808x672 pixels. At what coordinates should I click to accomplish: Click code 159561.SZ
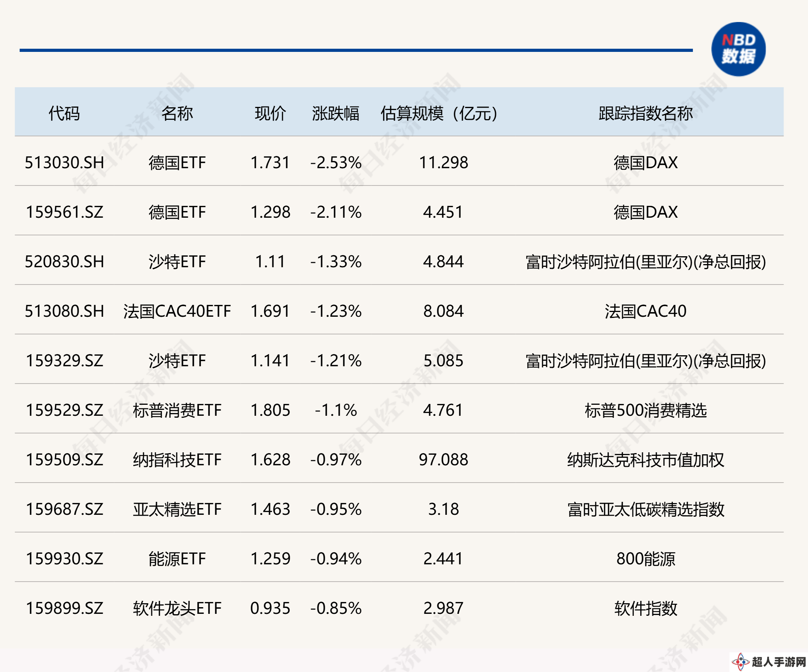point(64,212)
